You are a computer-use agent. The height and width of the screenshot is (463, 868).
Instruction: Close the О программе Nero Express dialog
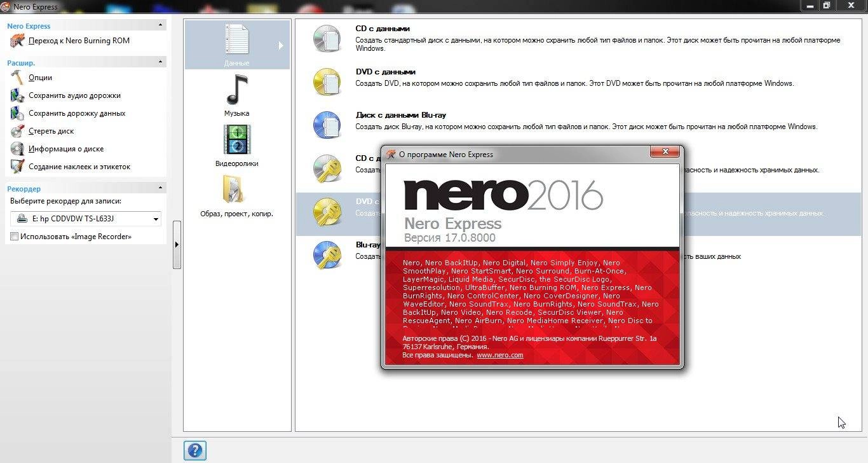[x=665, y=152]
